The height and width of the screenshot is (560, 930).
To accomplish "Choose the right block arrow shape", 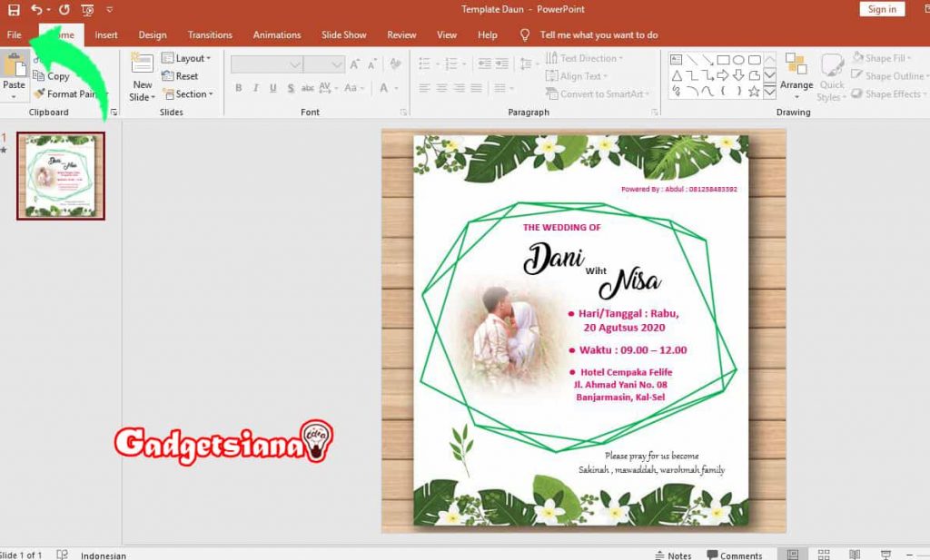I will (723, 75).
